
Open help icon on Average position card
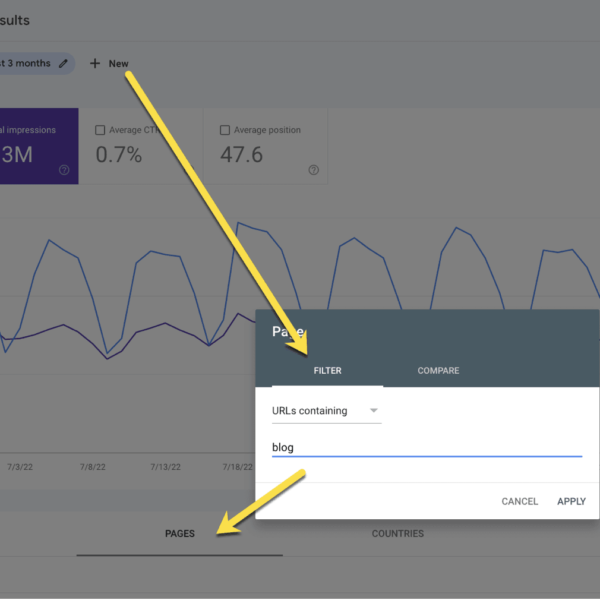coord(313,170)
